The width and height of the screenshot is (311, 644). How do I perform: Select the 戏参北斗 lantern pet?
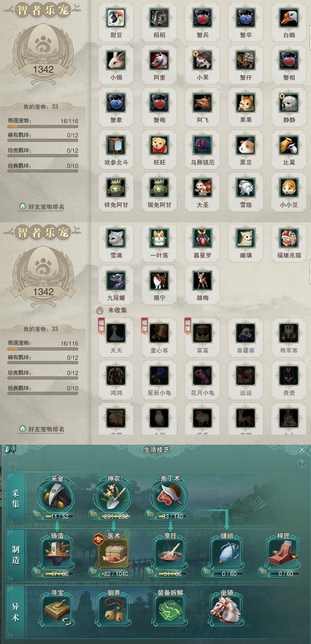[x=116, y=146]
